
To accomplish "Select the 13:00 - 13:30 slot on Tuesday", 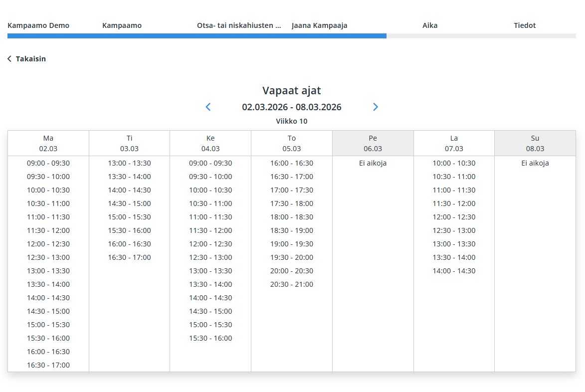I will (129, 163).
